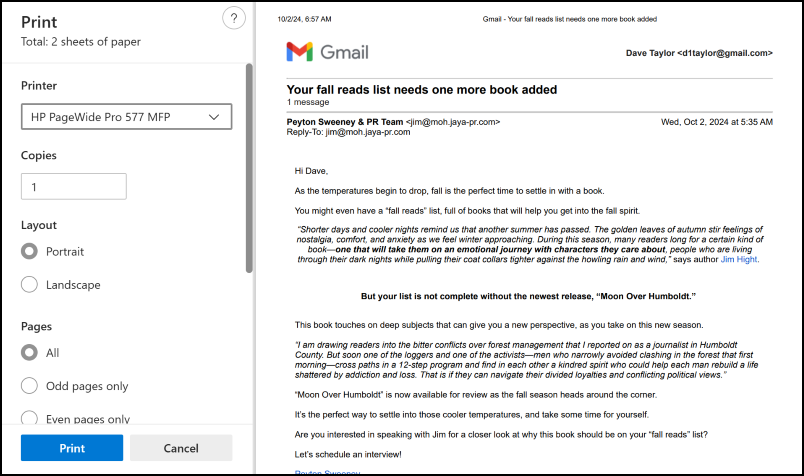Click the date 'Wed, Oct 2, 2024 at 5:35 AM'
This screenshot has width=804, height=476.
[716, 122]
